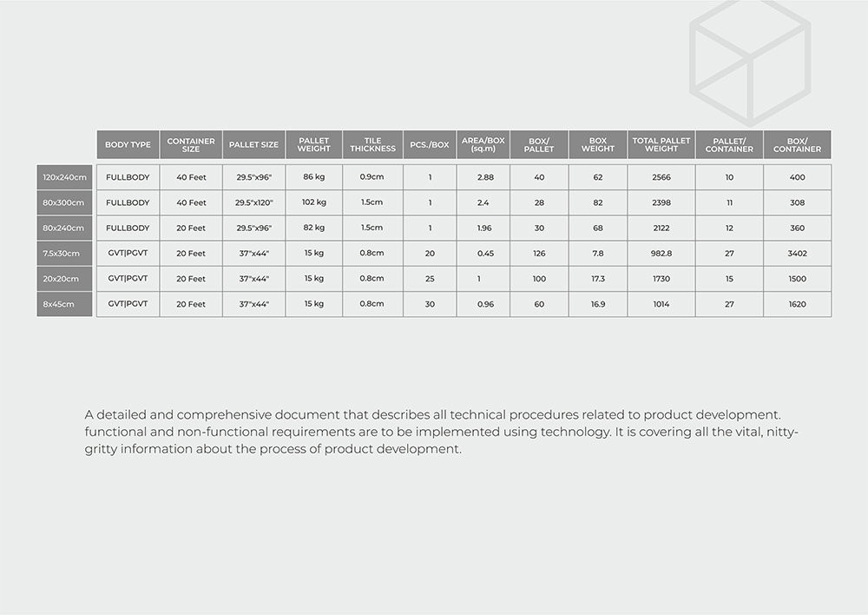Select the 8x45cm row label
The width and height of the screenshot is (868, 615).
point(65,304)
